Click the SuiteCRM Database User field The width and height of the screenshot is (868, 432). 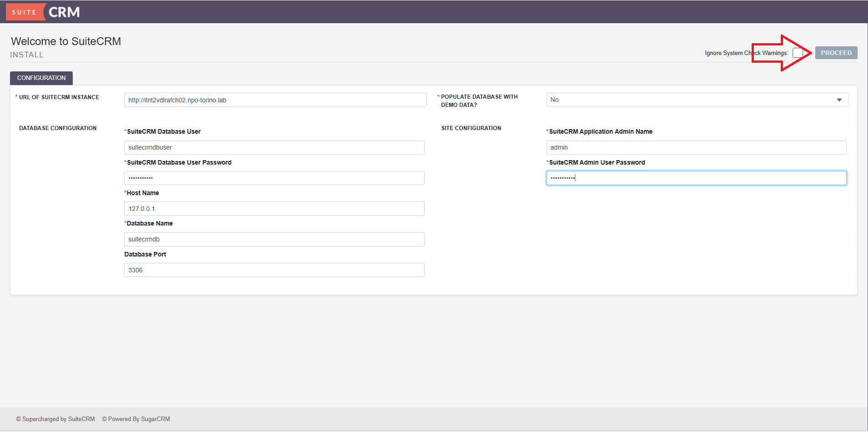274,147
